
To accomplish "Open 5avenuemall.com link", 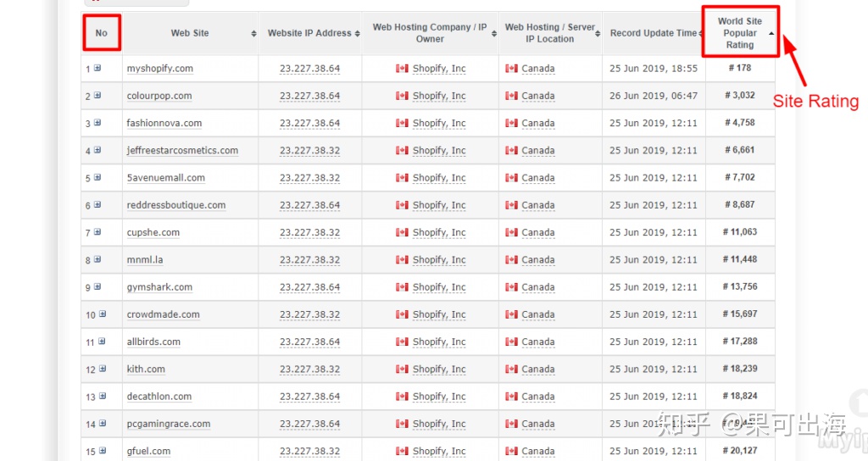I will 166,178.
